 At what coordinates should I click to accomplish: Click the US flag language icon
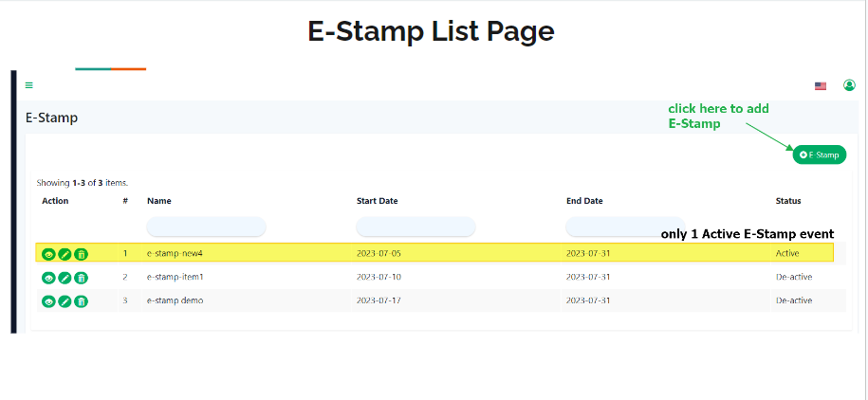click(821, 86)
